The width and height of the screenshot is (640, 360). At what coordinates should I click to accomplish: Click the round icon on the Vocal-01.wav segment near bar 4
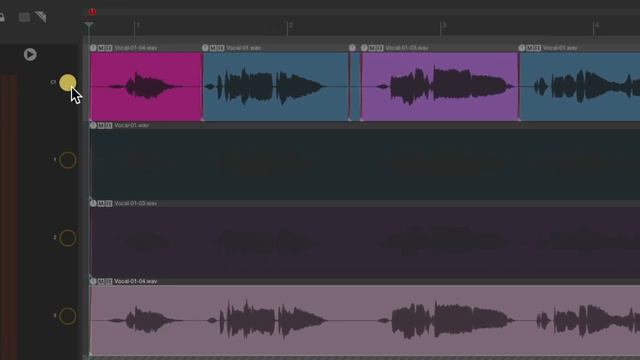tap(522, 48)
